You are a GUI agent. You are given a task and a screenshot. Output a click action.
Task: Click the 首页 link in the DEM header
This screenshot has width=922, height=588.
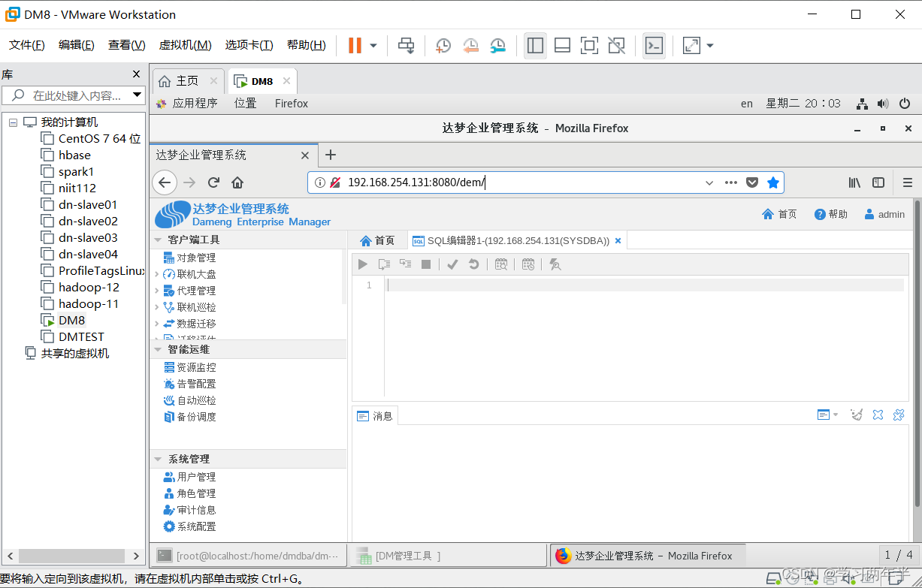tap(779, 214)
